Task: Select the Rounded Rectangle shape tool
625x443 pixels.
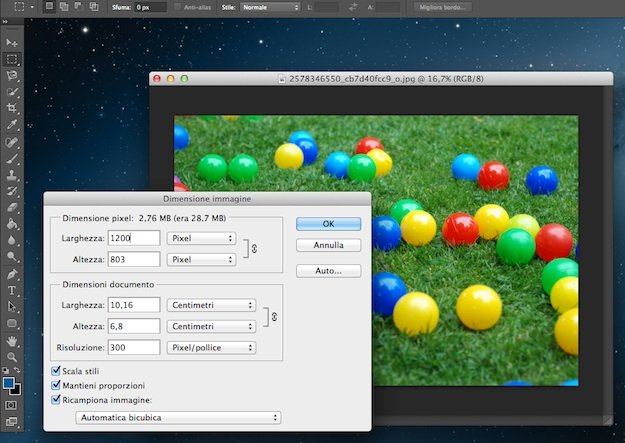Action: coord(12,323)
